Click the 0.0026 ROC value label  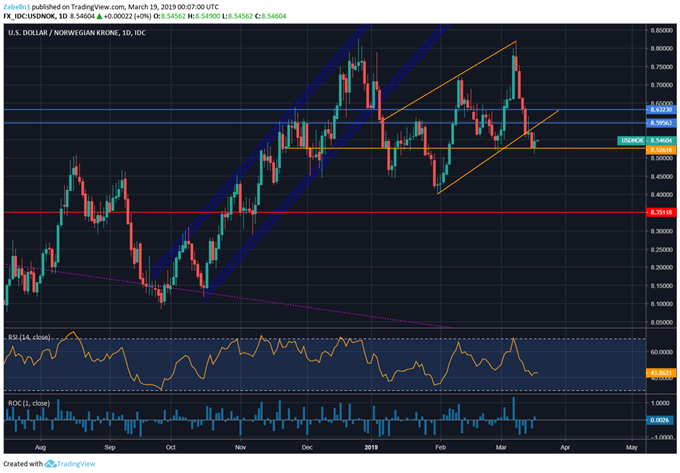[661, 420]
